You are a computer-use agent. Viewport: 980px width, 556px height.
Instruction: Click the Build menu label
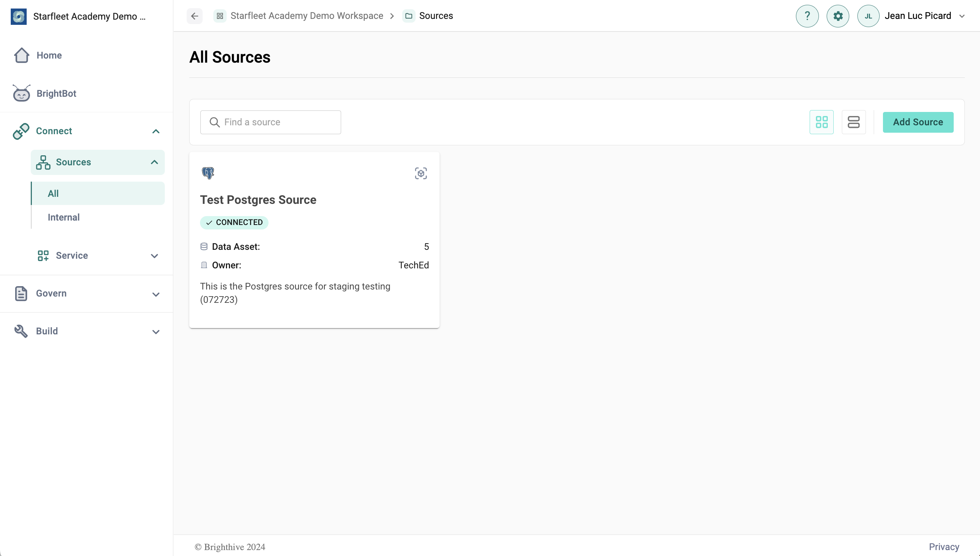pos(47,331)
